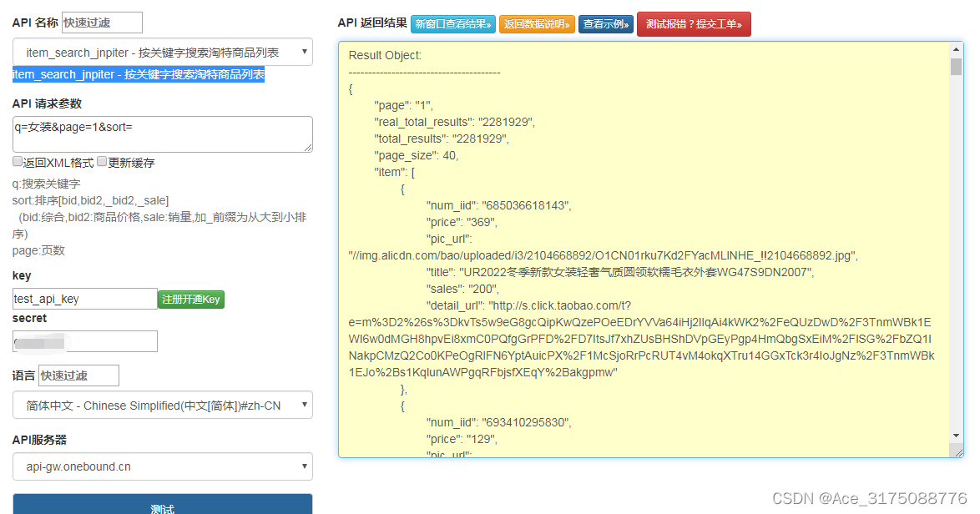Screen dimensions: 980x514
Task: Expand the api-gw.onebound.cn server dropdown
Action: [x=163, y=466]
